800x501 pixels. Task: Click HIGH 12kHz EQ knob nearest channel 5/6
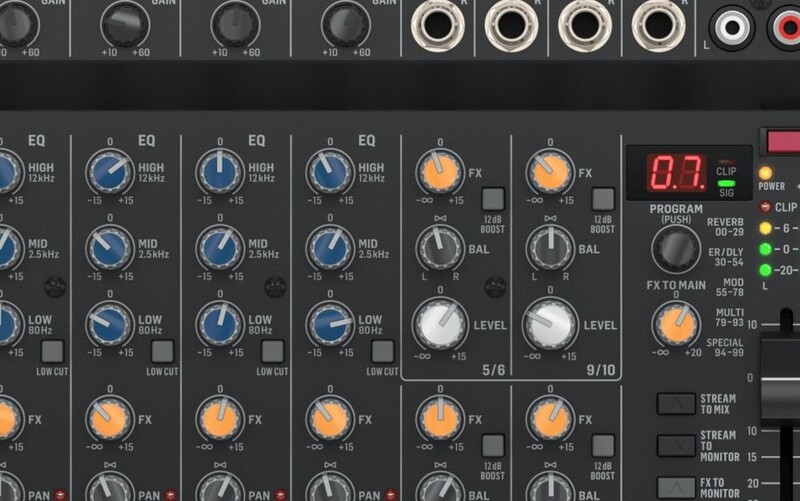point(330,172)
